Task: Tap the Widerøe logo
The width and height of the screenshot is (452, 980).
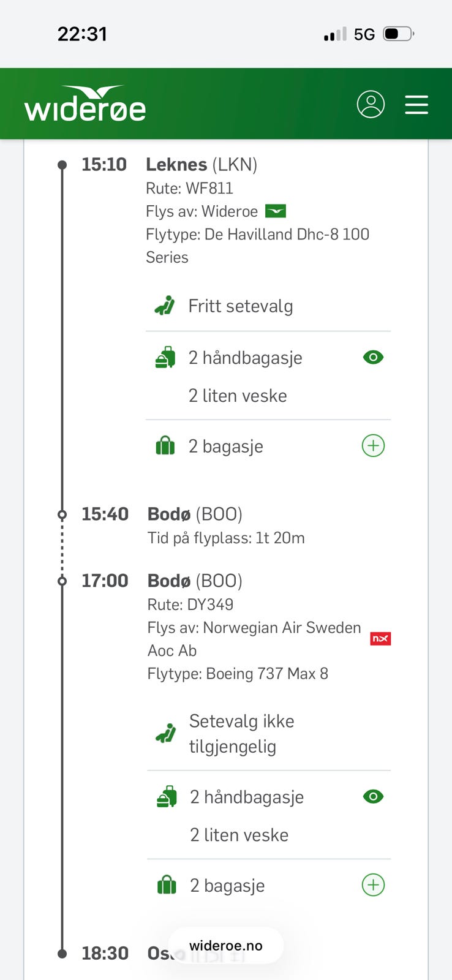Action: tap(85, 103)
